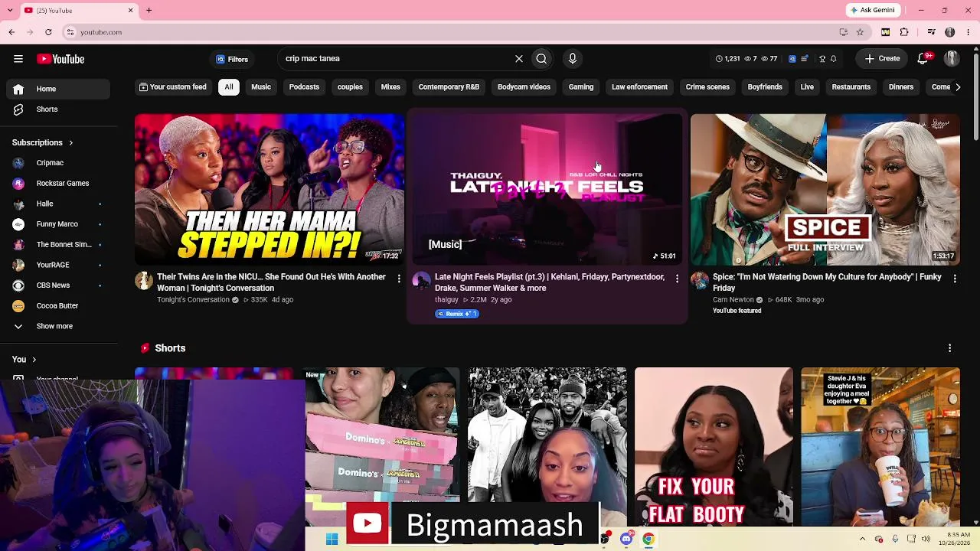Click the vidIQ blue extension icon

pos(792,59)
